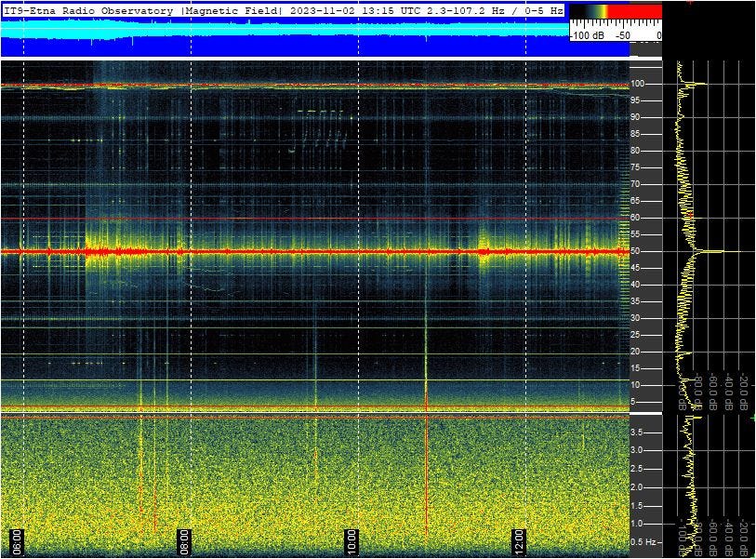This screenshot has width=756, height=559.
Task: Click the cyan amplitude strip under header
Action: (x=285, y=30)
